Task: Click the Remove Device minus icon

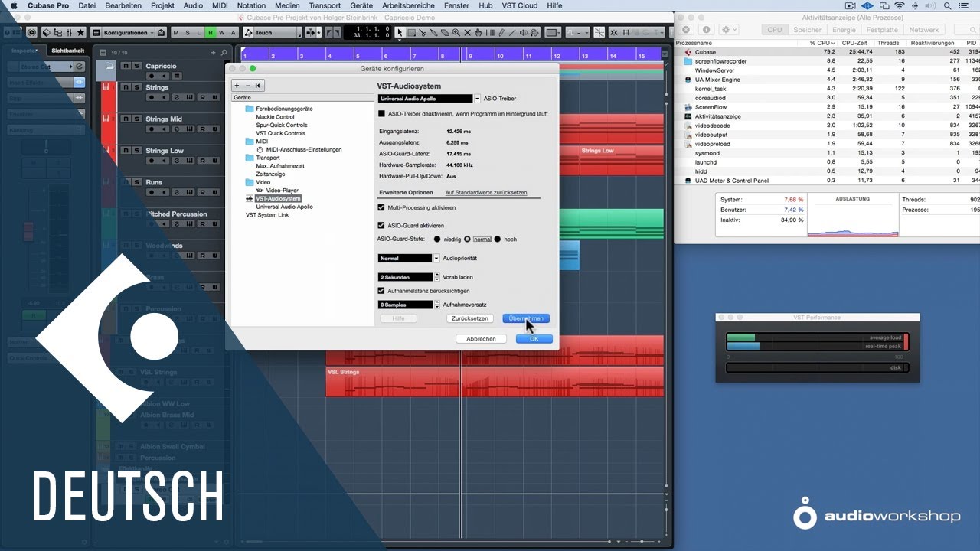Action: [247, 86]
